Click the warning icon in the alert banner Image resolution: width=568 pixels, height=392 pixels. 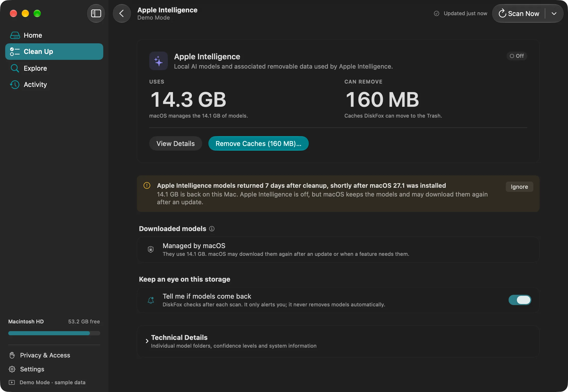[x=147, y=185]
